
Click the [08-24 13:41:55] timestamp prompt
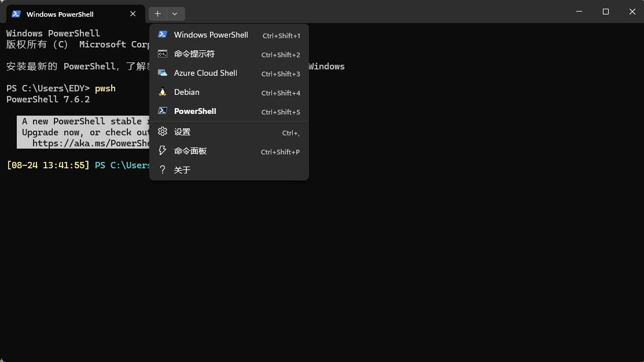coord(48,165)
